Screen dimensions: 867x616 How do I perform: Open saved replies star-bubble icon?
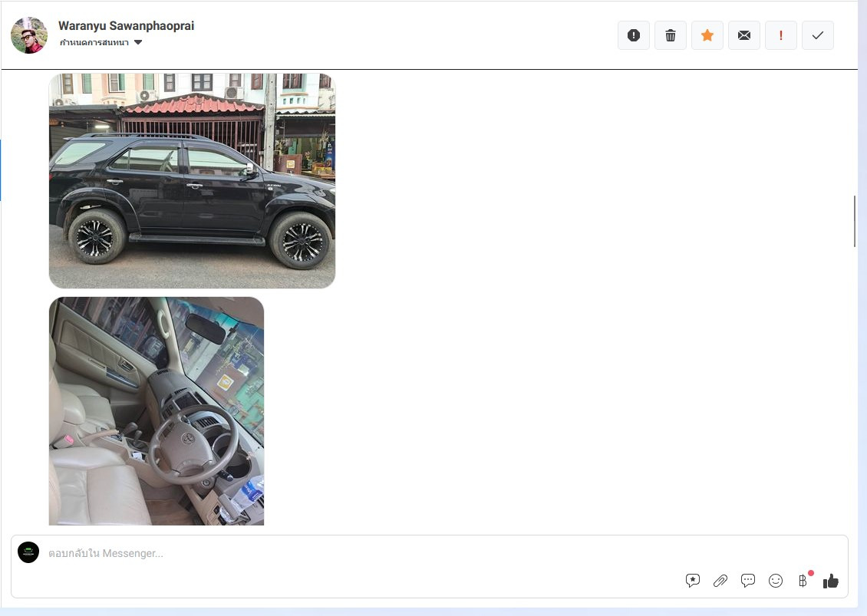tap(692, 581)
